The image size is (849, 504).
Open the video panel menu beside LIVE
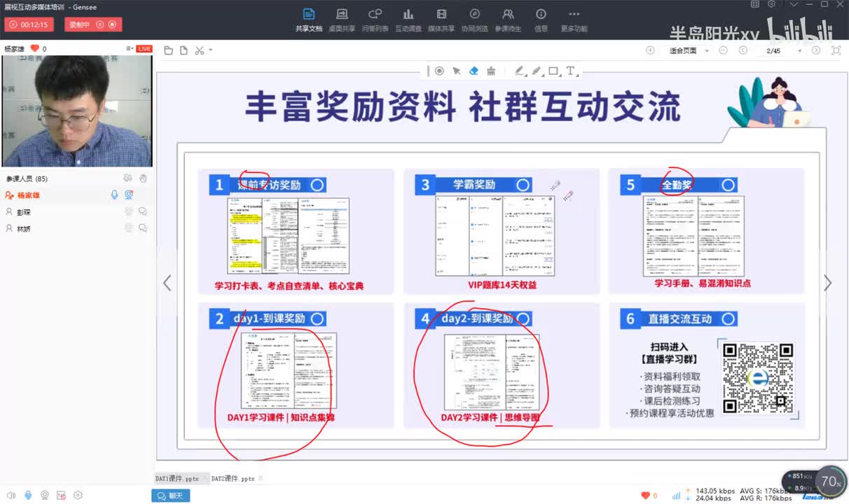pos(130,48)
